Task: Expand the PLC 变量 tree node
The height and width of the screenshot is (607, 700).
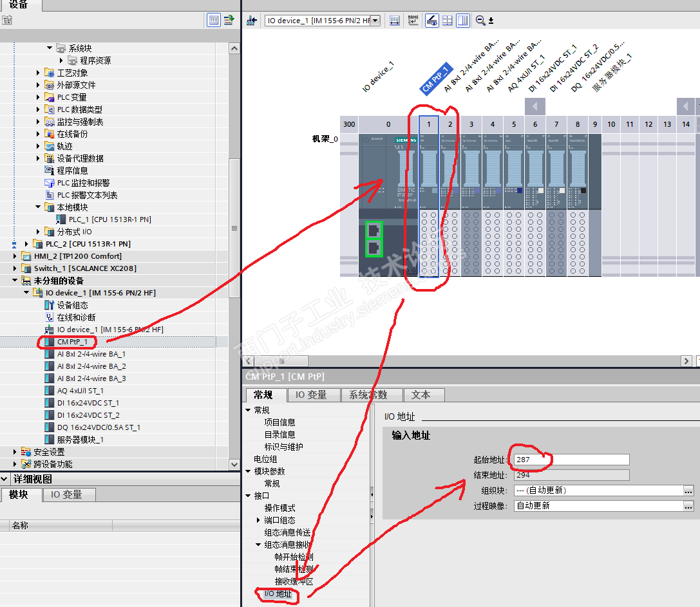Action: click(x=38, y=97)
